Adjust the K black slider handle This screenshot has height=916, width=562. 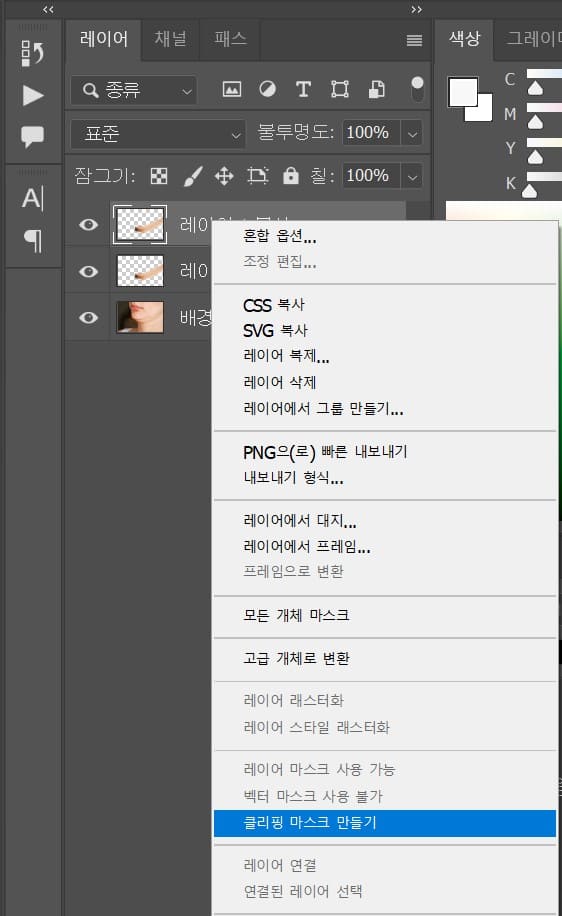click(529, 192)
